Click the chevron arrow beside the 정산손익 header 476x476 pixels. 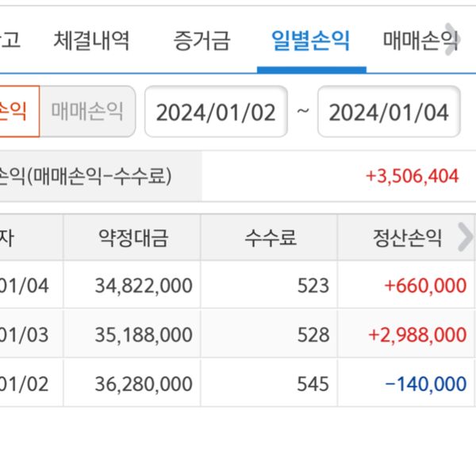(464, 236)
